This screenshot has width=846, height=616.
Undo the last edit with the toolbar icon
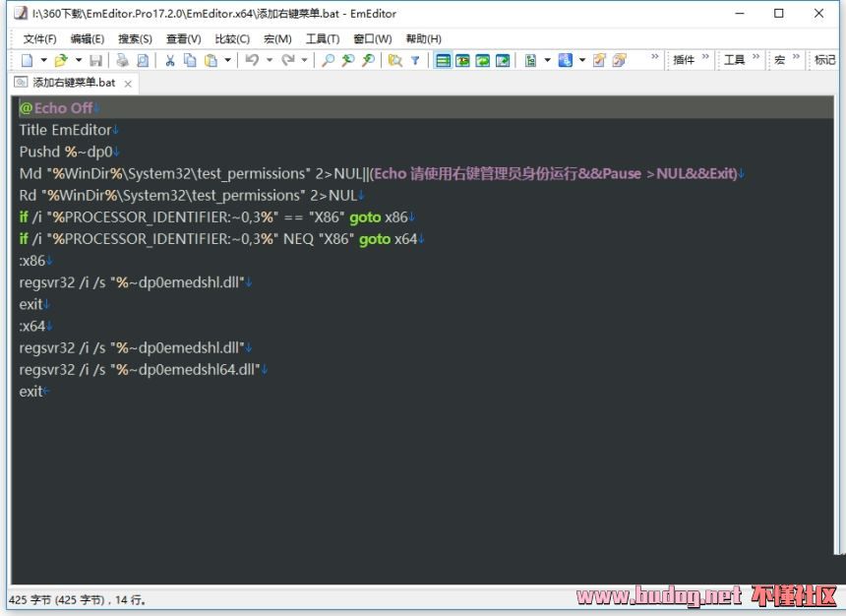point(252,60)
